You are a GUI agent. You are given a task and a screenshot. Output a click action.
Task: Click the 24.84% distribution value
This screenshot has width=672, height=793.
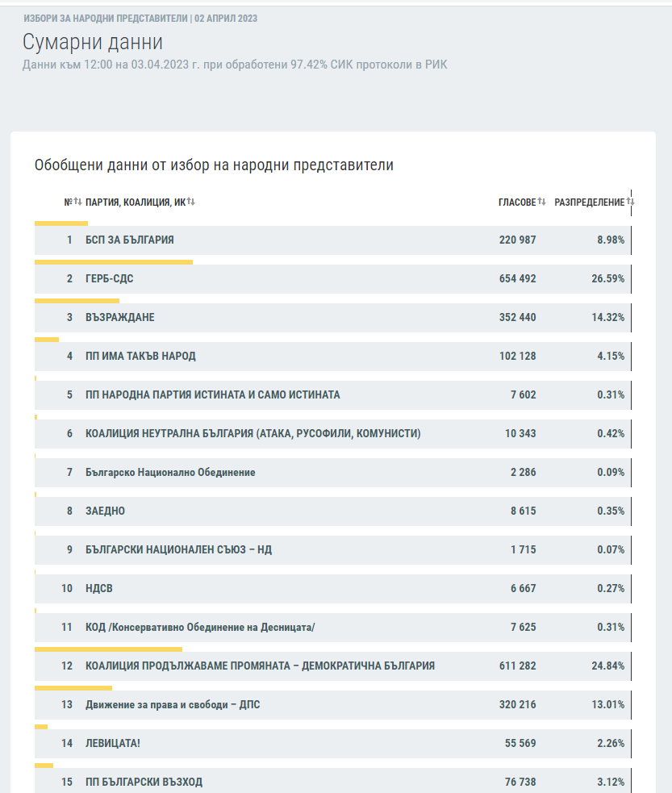coord(607,666)
